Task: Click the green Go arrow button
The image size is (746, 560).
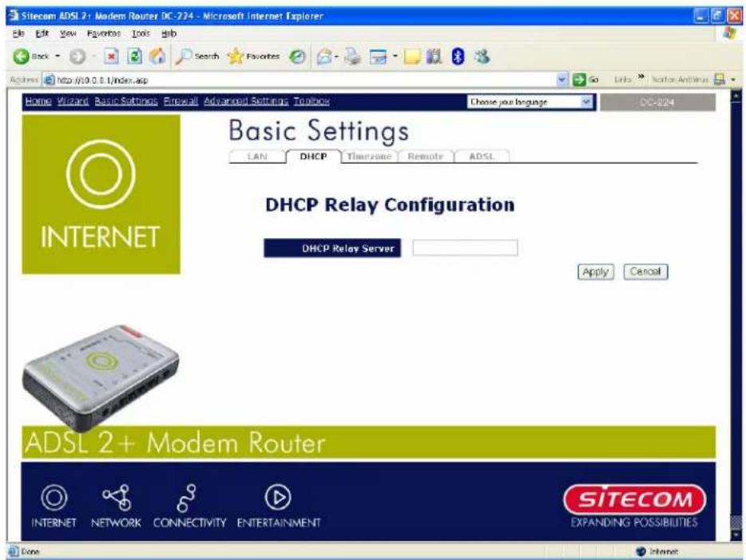Action: [x=579, y=79]
